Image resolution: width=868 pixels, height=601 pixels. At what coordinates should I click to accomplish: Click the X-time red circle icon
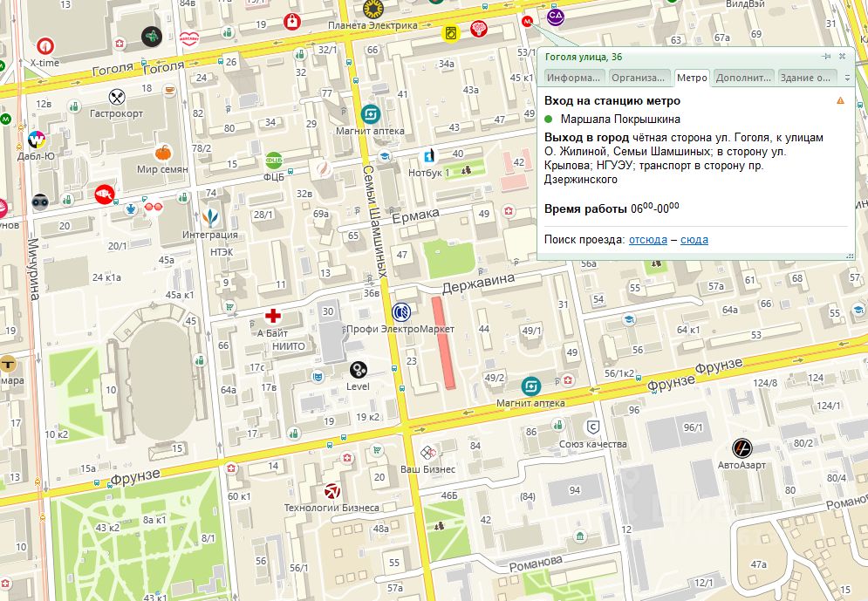[44, 45]
